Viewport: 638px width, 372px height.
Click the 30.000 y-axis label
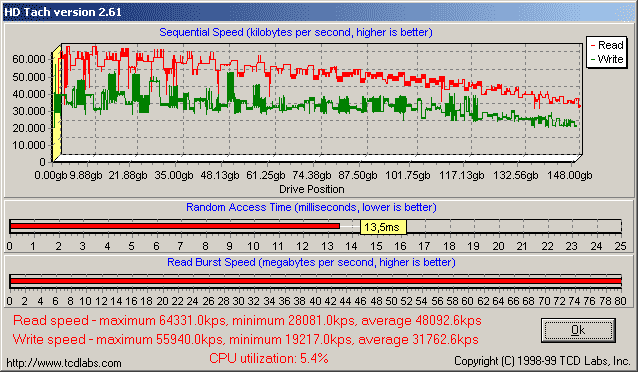point(28,111)
